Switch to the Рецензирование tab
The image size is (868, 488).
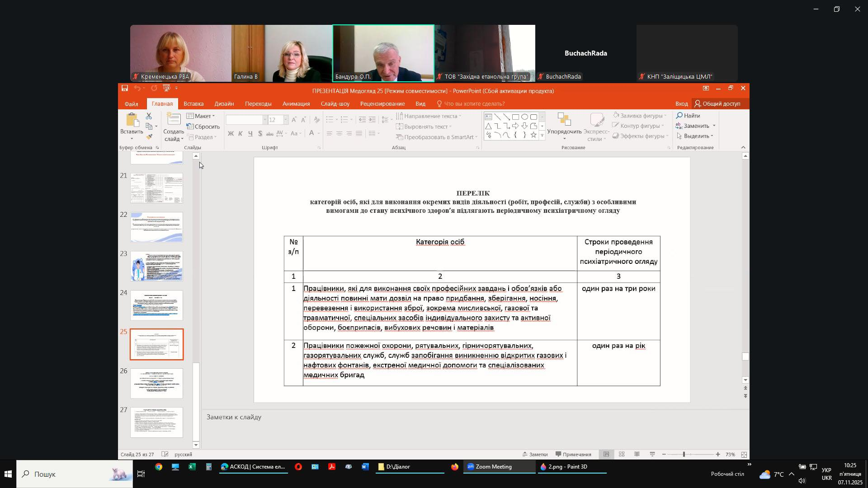coord(382,103)
